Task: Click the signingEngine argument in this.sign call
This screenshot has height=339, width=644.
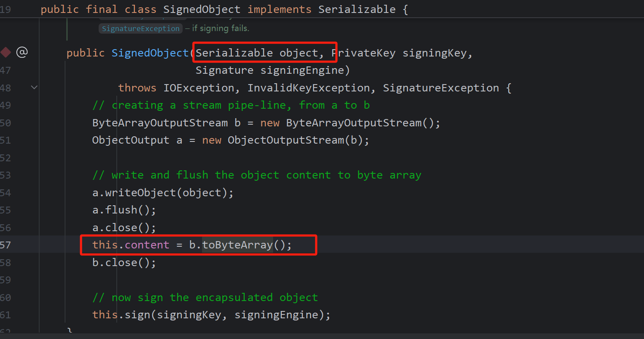Action: pos(276,315)
